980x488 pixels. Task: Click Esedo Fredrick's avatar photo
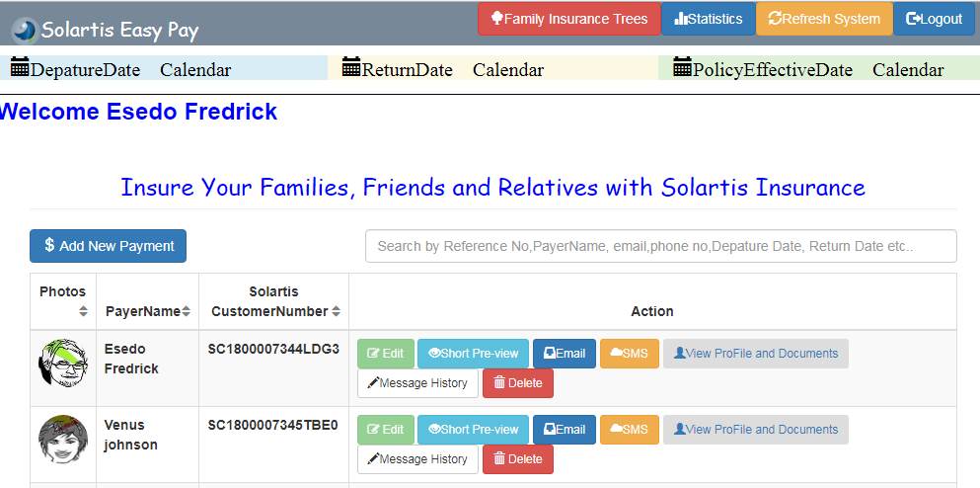tap(62, 364)
